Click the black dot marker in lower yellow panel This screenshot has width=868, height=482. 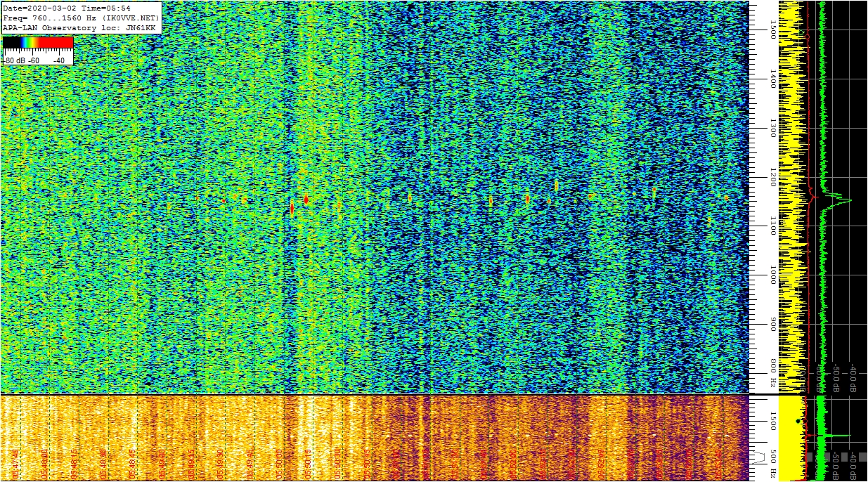(798, 421)
